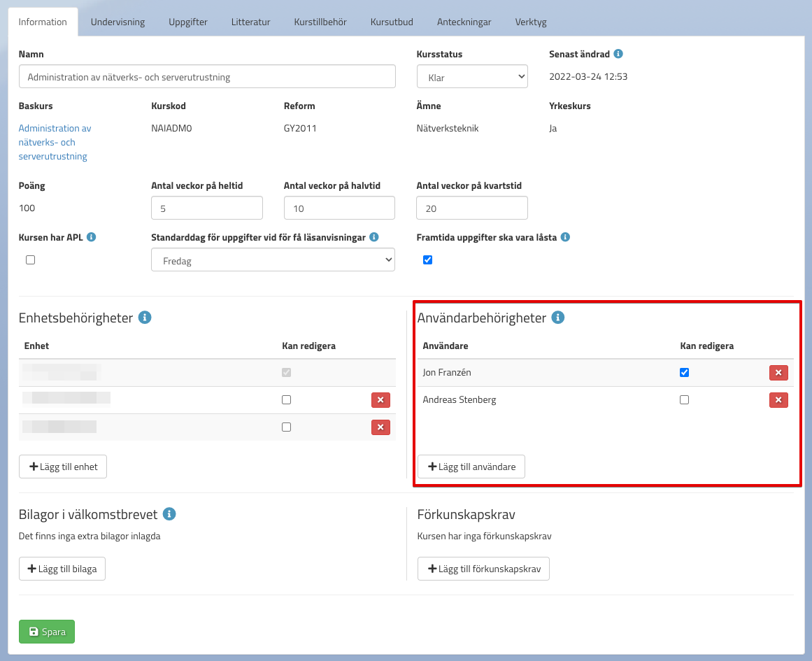Click info icon beside Framtida uppgifter ska vara låsta
The height and width of the screenshot is (661, 812).
point(565,237)
